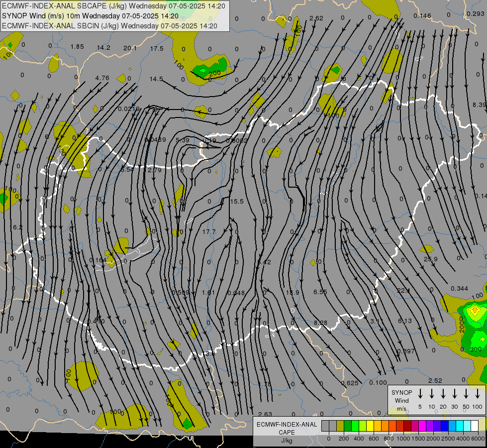The width and height of the screenshot is (487, 448).
Task: Click the 6.55 value on the map
Action: click(320, 292)
